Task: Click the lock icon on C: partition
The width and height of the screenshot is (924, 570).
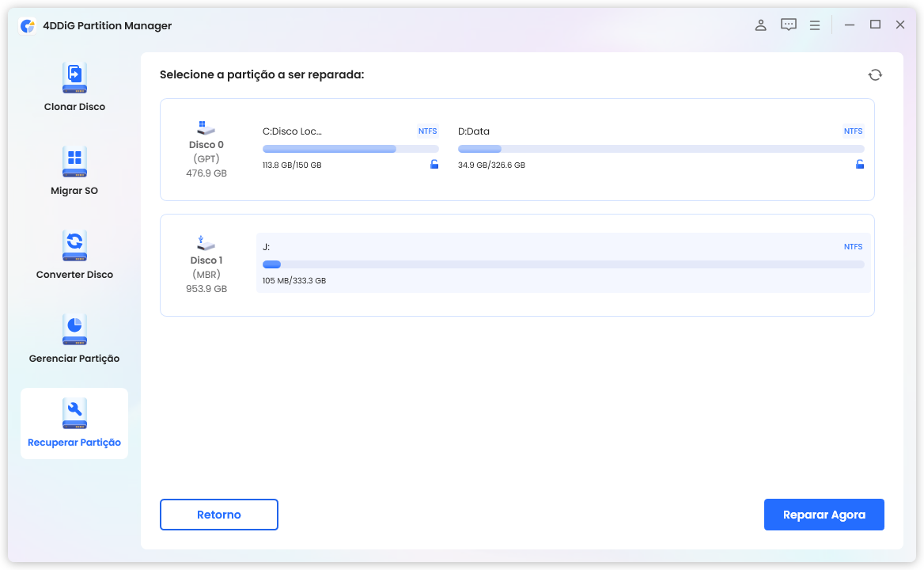Action: click(434, 165)
